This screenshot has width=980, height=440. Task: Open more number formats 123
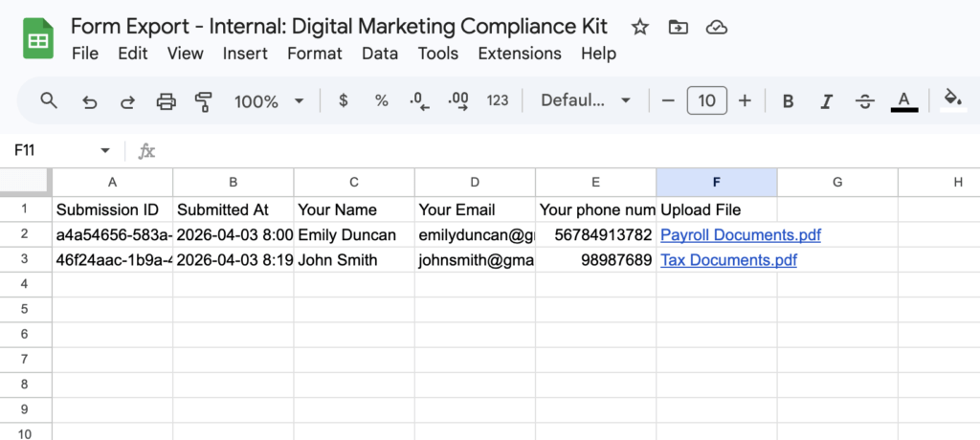click(498, 100)
